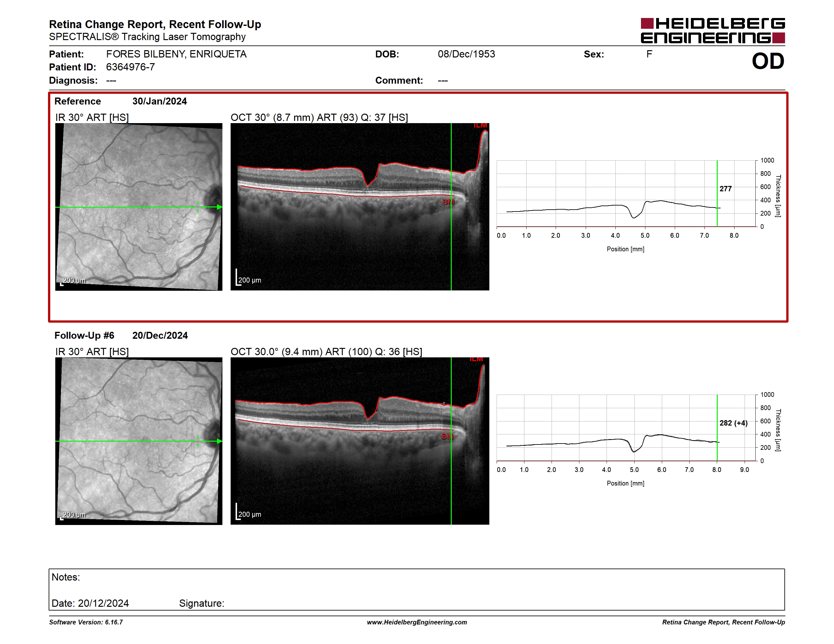Click the DOB value 08/Dec/1953

(466, 54)
